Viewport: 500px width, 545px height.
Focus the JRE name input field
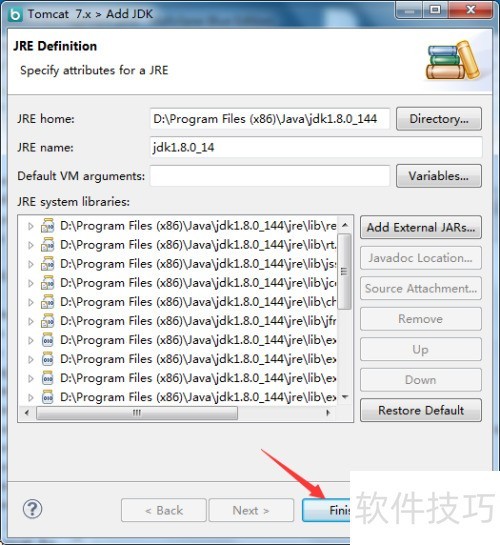click(316, 147)
